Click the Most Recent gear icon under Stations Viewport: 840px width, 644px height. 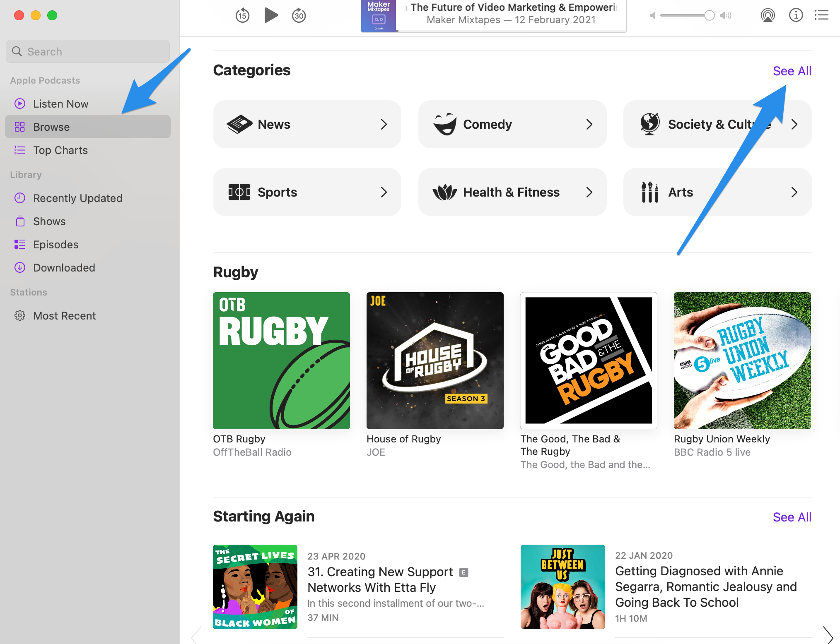click(20, 315)
